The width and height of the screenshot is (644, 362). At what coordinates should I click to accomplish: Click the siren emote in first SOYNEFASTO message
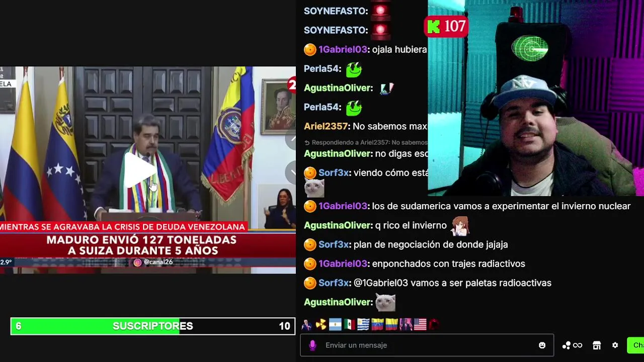380,11
